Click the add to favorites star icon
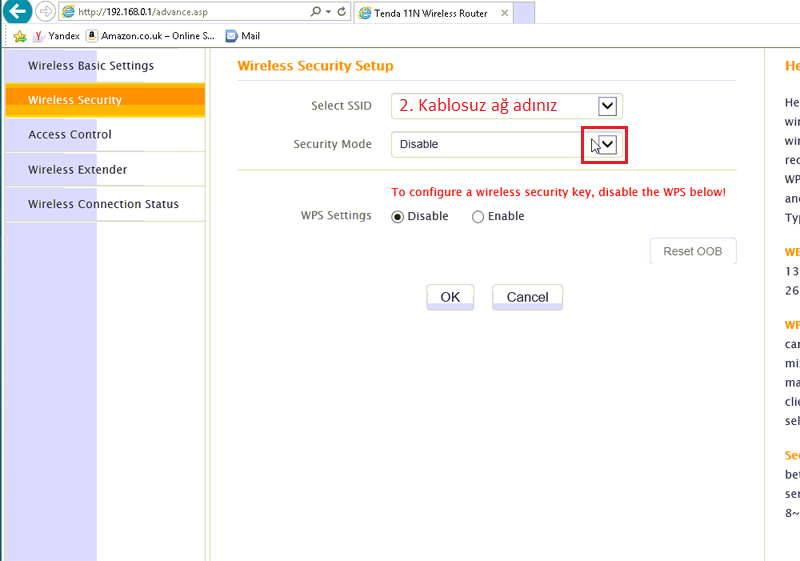The width and height of the screenshot is (800, 561). click(19, 36)
